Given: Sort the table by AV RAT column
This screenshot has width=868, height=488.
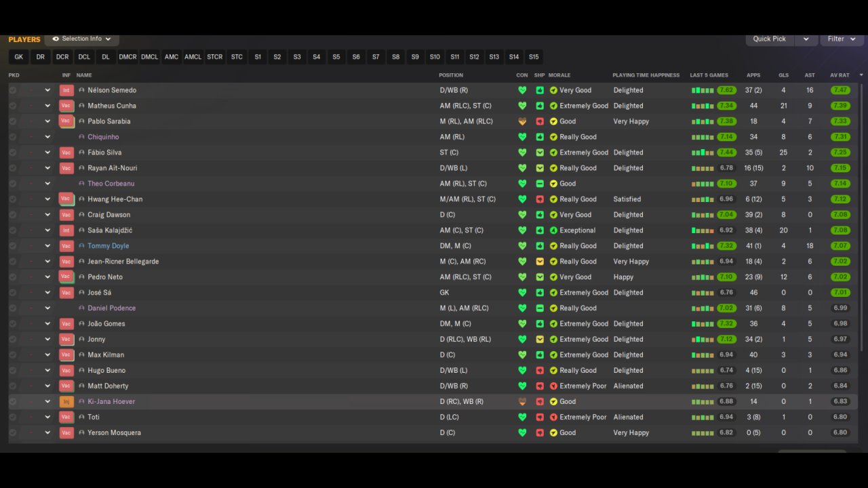Looking at the screenshot, I should click(840, 75).
